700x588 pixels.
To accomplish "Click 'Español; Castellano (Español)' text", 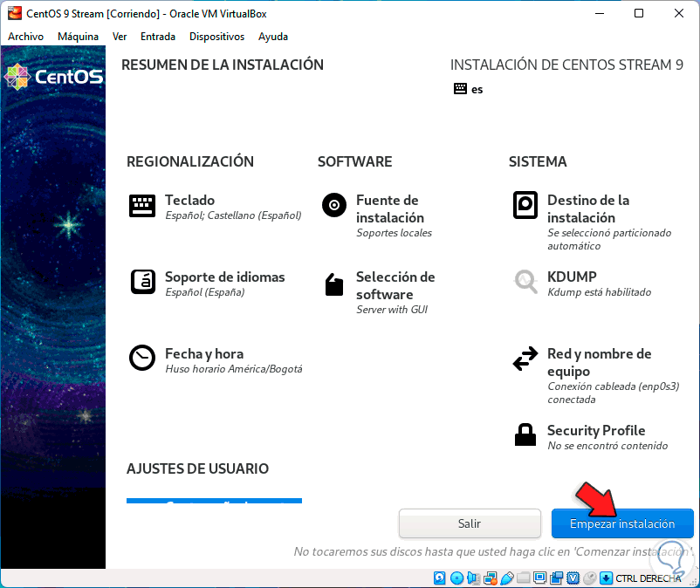I will [233, 215].
